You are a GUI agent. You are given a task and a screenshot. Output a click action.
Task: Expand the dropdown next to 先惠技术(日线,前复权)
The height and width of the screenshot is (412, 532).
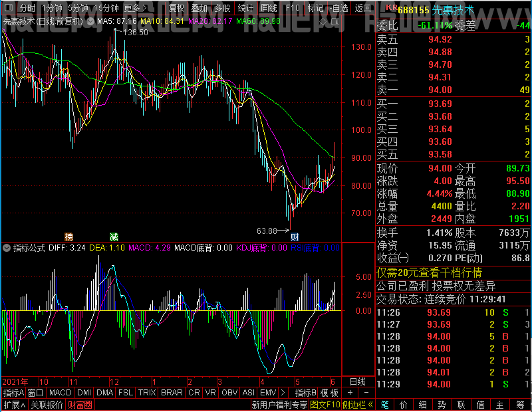(90, 22)
